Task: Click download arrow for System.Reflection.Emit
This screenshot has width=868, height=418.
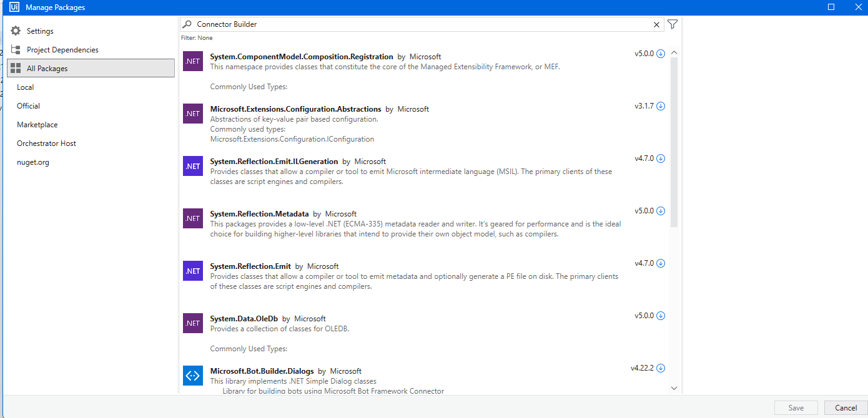Action: click(x=661, y=263)
